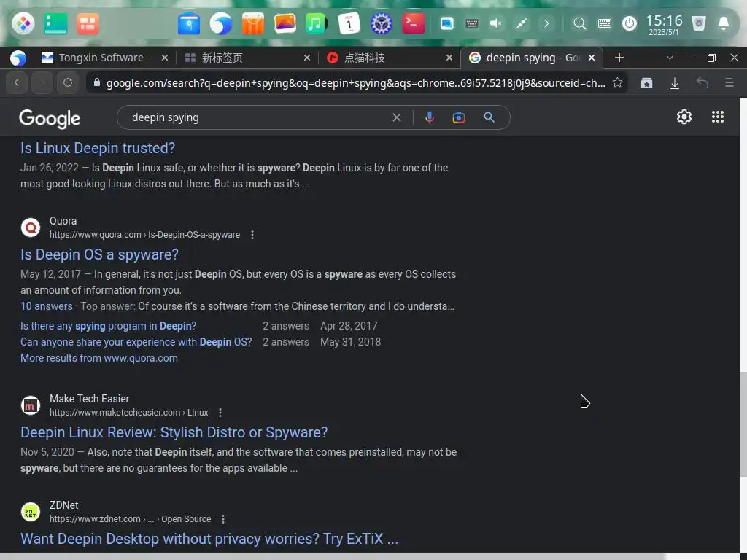This screenshot has width=747, height=560.
Task: Launch the Music app from dock
Action: [317, 23]
